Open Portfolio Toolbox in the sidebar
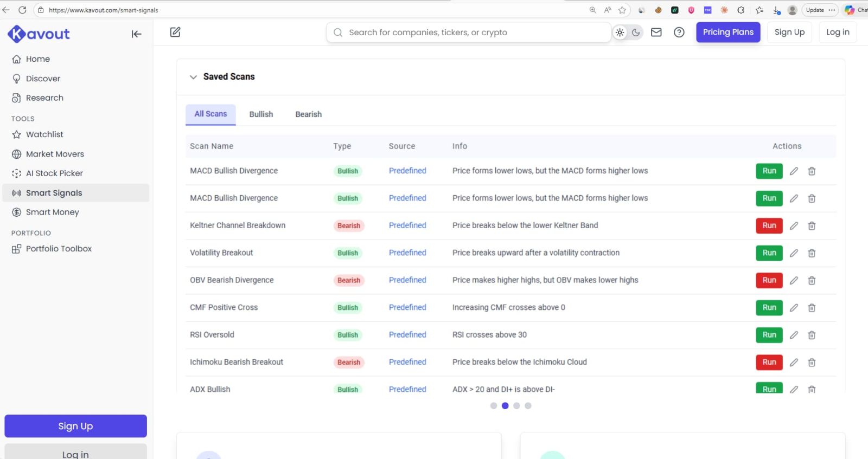The width and height of the screenshot is (868, 459). pos(76,249)
